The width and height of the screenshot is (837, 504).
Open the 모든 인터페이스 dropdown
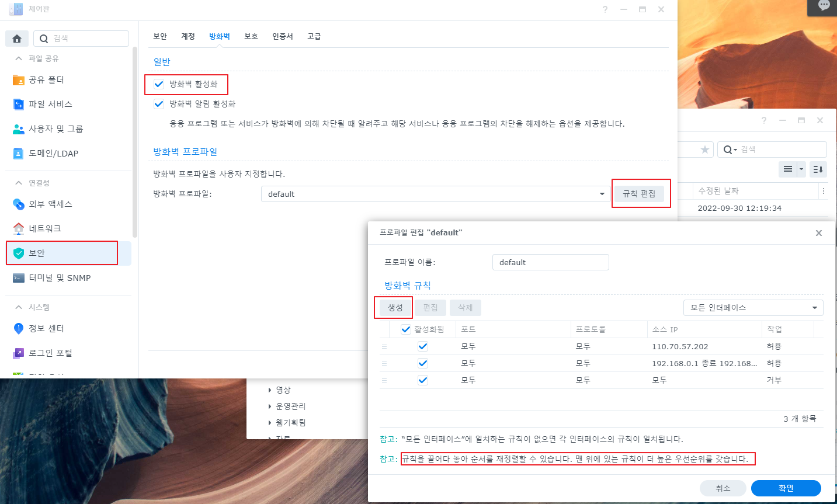click(753, 308)
